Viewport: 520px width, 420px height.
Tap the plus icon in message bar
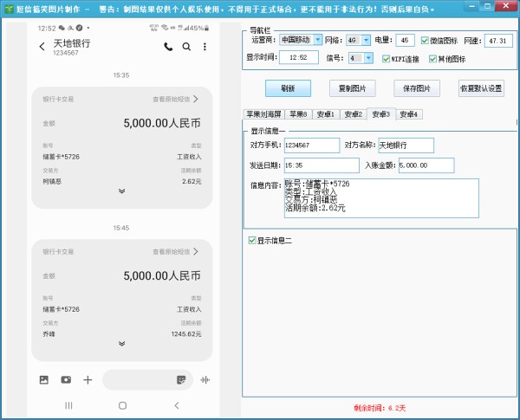tap(88, 379)
